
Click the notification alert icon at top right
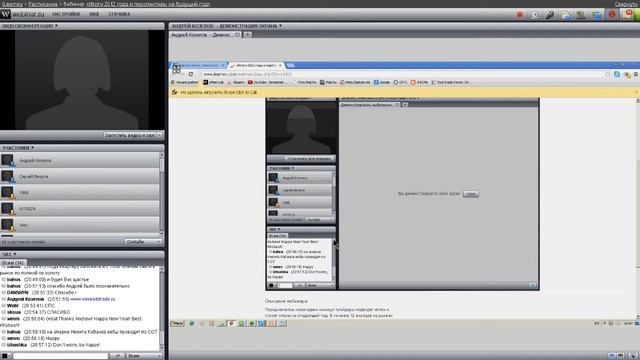pyautogui.click(x=628, y=14)
